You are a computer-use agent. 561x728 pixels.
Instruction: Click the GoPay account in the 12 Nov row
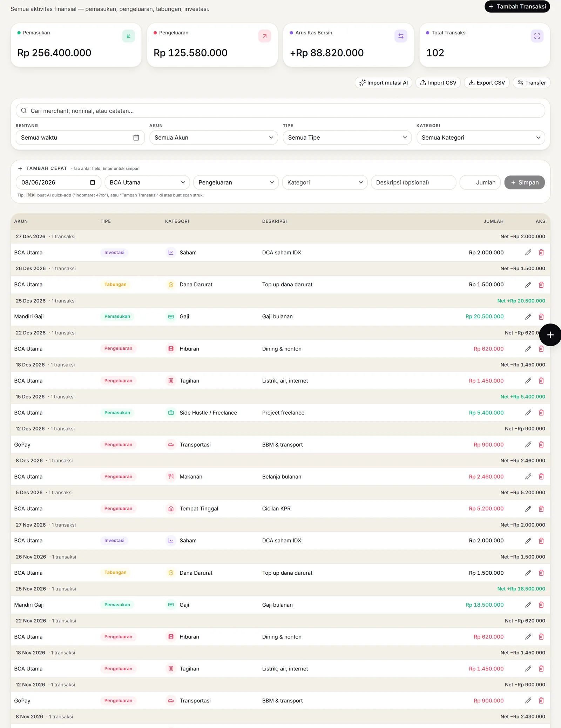(22, 701)
